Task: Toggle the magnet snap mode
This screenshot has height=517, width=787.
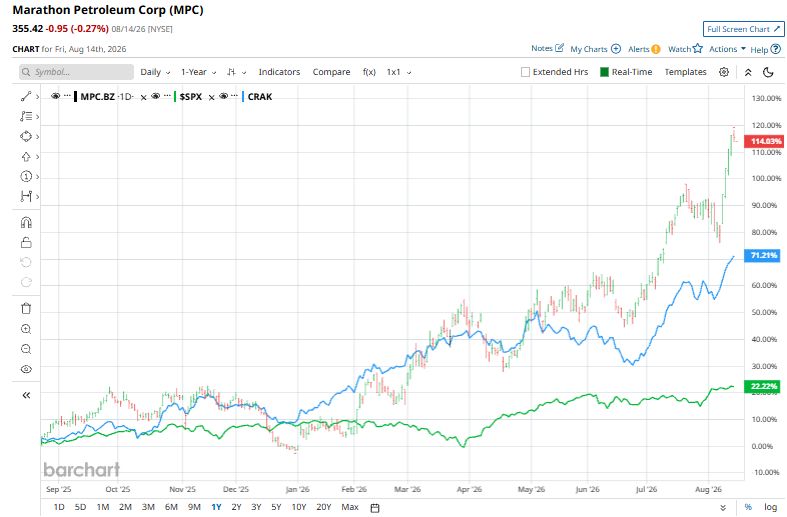Action: [x=26, y=222]
